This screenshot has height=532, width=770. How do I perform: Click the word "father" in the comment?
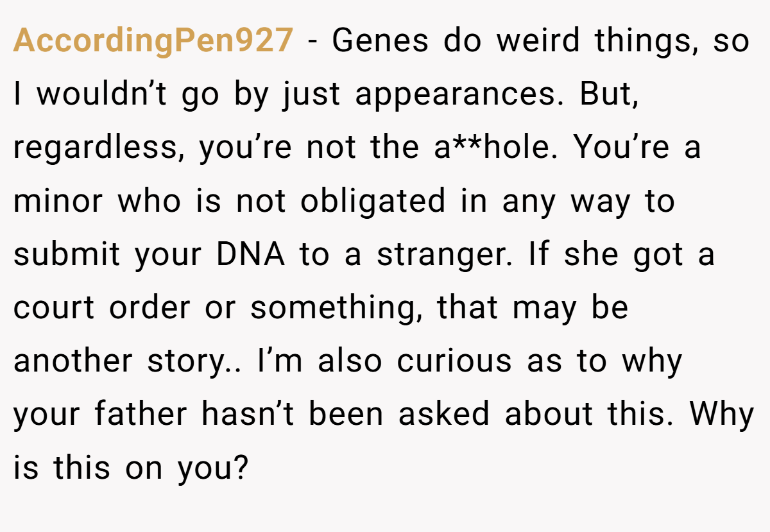click(141, 414)
